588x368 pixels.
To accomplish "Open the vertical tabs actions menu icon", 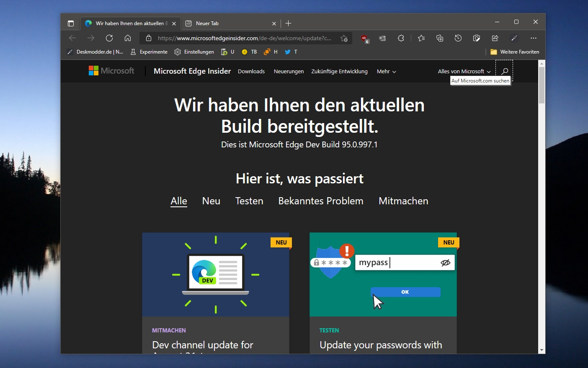I will (x=71, y=23).
